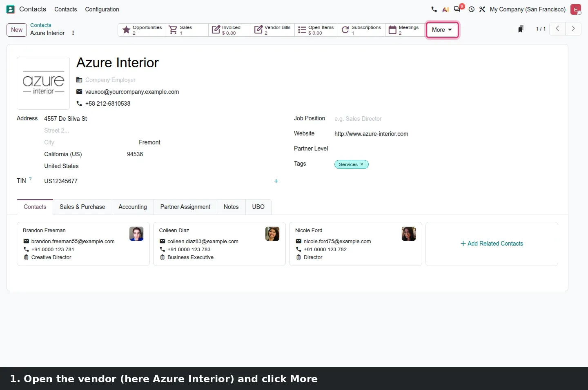Switch to the Partner Assignment tab

[x=185, y=207]
